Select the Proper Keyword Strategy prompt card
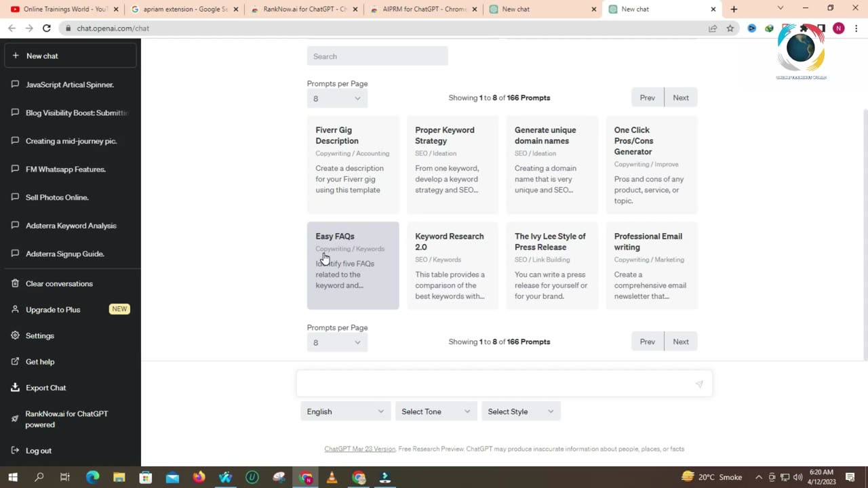The height and width of the screenshot is (488, 868). click(452, 165)
